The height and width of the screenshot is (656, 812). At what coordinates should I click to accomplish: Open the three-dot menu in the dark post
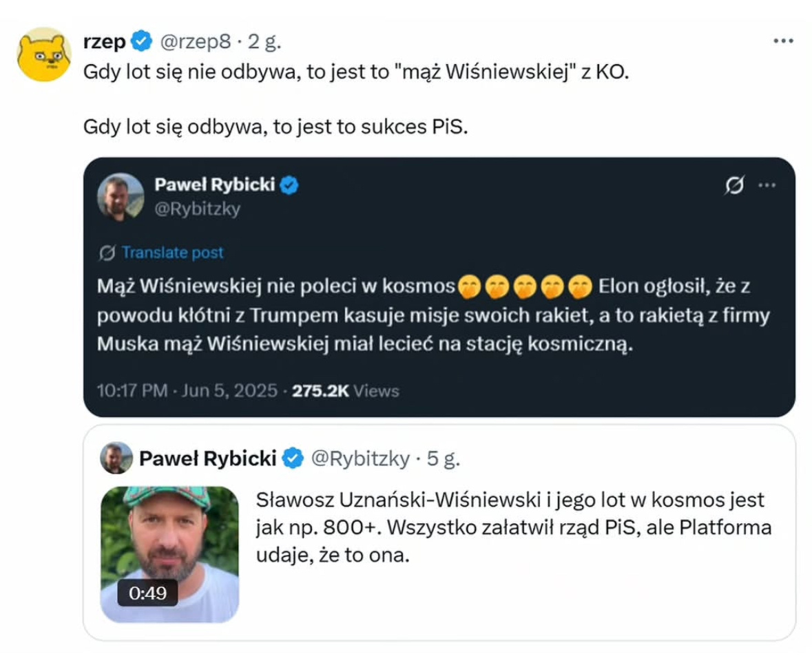pyautogui.click(x=767, y=186)
